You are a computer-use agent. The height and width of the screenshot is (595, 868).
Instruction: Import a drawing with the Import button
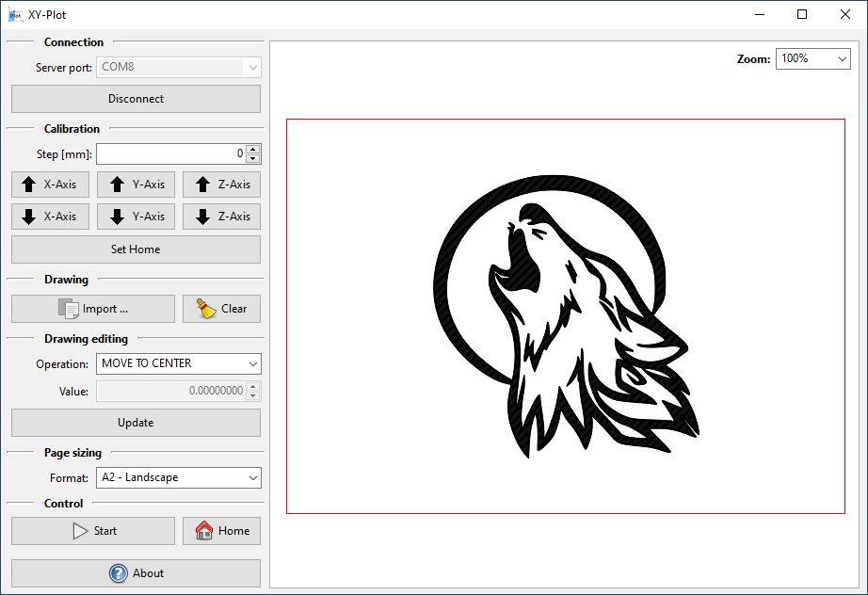93,309
